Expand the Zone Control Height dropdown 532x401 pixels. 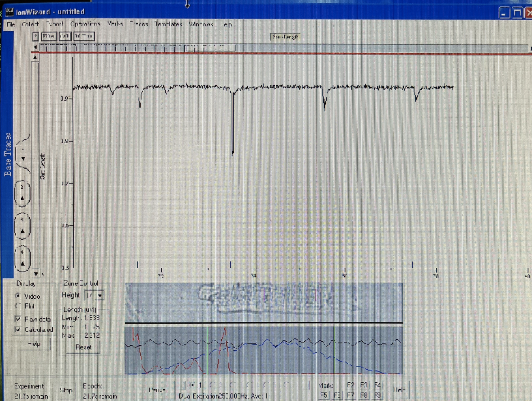pos(100,295)
